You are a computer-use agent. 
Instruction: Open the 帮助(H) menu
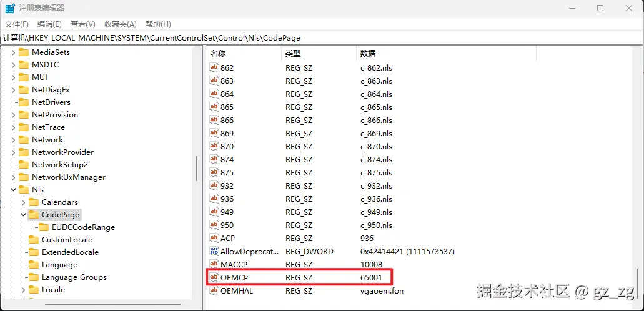158,24
